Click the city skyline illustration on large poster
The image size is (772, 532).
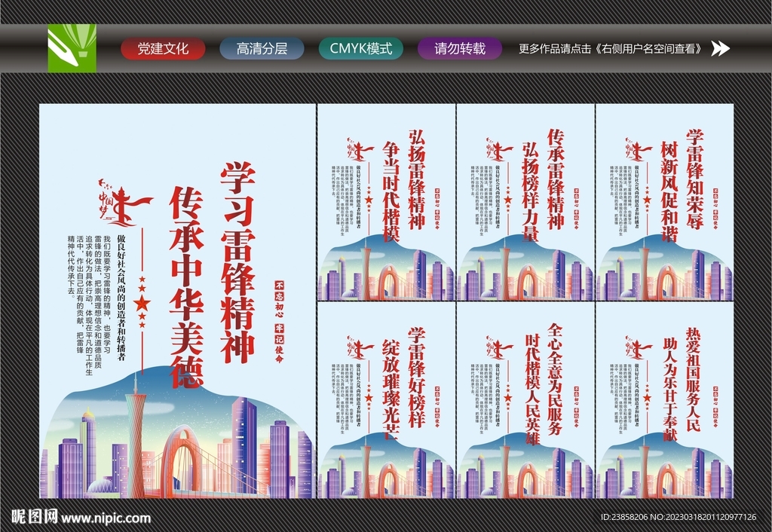[177, 433]
